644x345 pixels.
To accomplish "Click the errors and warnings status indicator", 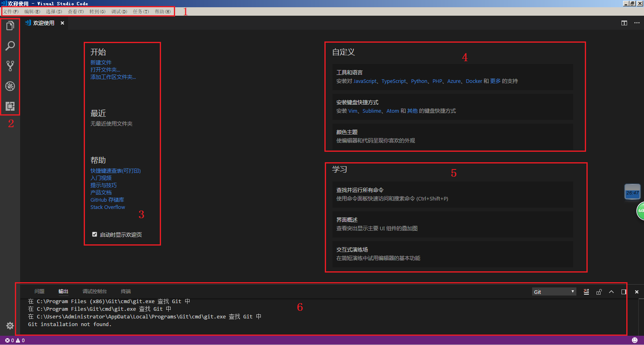I will click(x=15, y=341).
